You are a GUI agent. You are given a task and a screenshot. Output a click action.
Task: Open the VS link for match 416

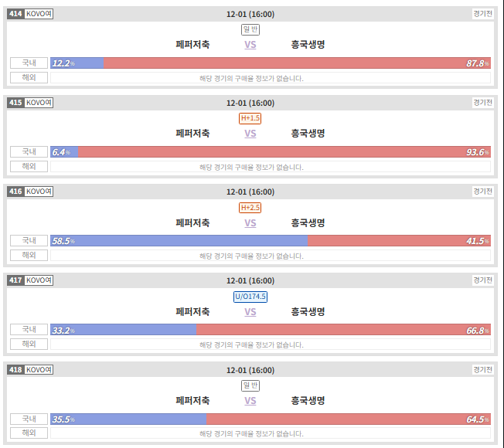tap(250, 223)
